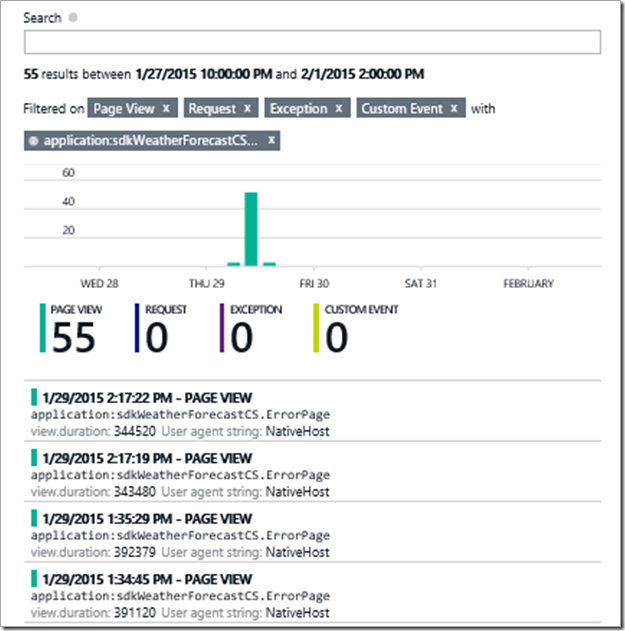
Task: Click the THU 29 axis label
Action: (x=205, y=284)
